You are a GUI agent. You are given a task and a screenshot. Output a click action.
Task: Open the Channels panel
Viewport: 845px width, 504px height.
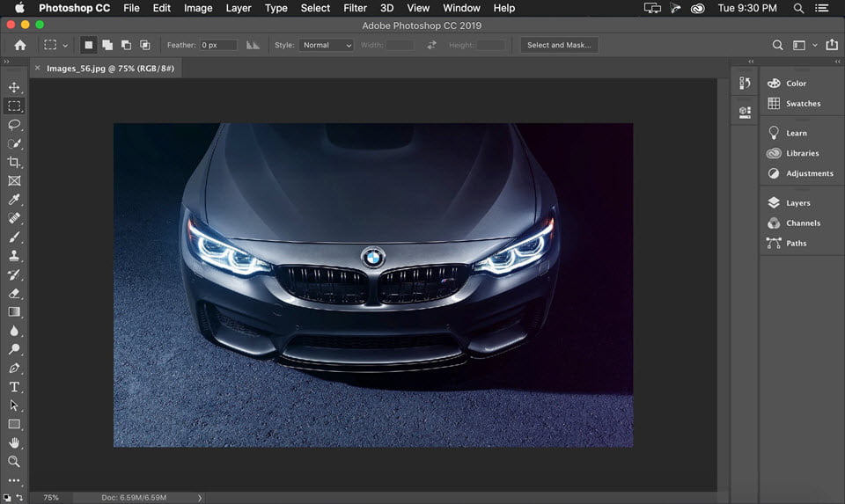[802, 223]
